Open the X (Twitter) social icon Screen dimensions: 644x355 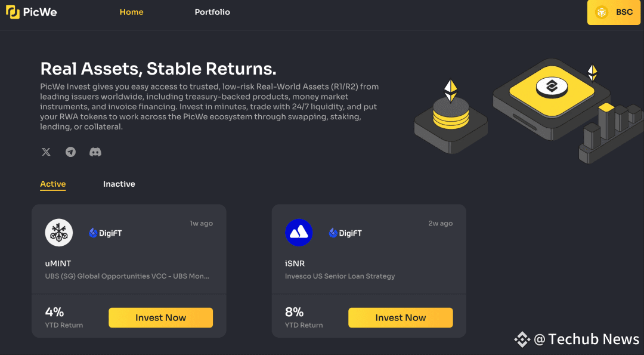pyautogui.click(x=46, y=152)
